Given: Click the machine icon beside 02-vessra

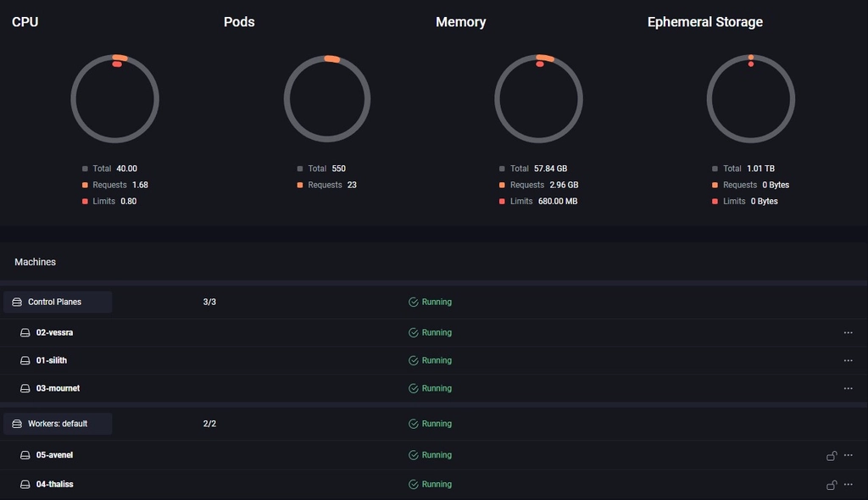Looking at the screenshot, I should pyautogui.click(x=25, y=332).
